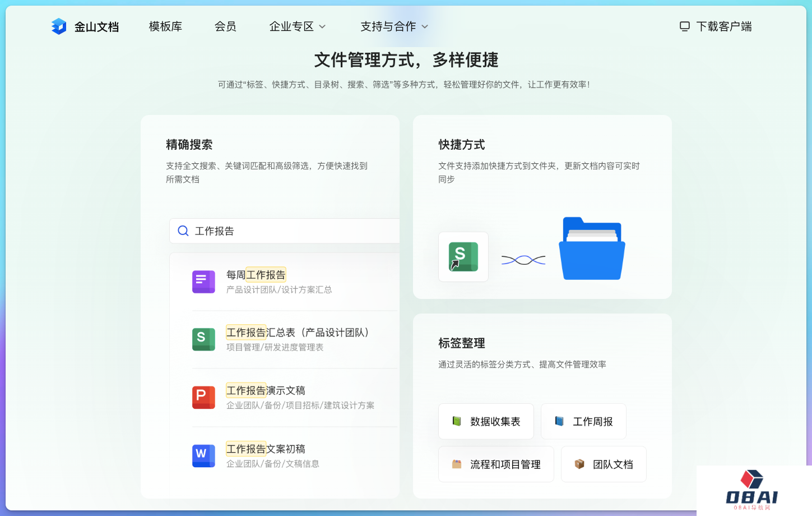Click the monitor icon beside 下载客户端
The width and height of the screenshot is (812, 516).
pos(684,26)
